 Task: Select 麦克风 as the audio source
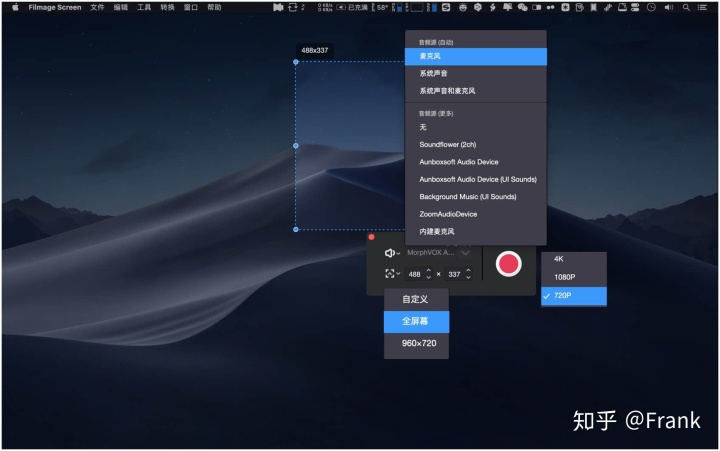tap(476, 56)
